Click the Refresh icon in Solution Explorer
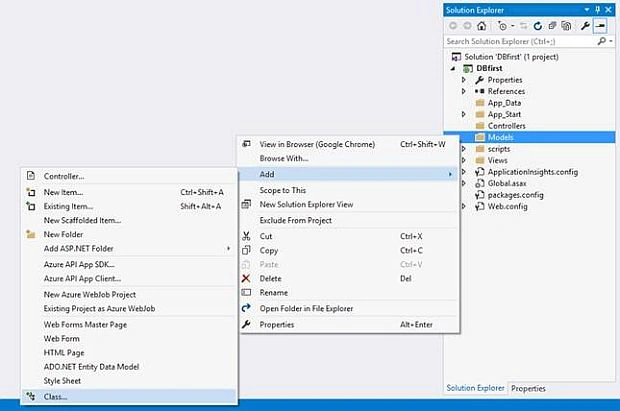Image resolution: width=620 pixels, height=411 pixels. 537,26
